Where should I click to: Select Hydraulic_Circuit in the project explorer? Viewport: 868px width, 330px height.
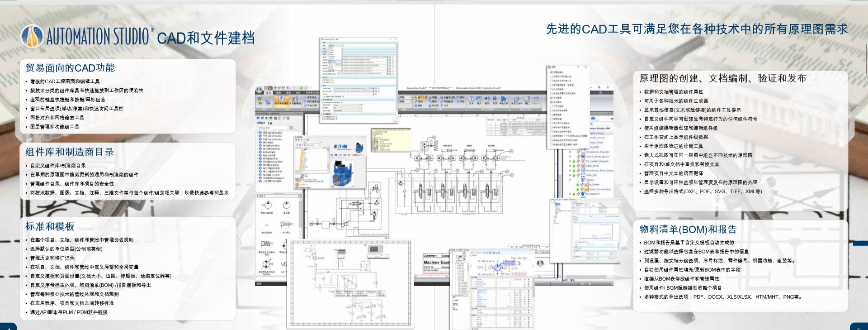(x=597, y=133)
